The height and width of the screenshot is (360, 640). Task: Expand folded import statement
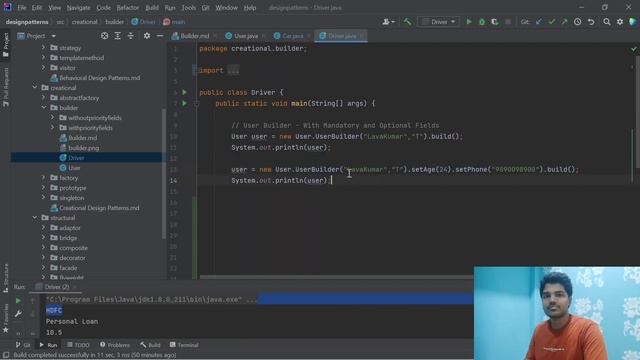tap(233, 71)
